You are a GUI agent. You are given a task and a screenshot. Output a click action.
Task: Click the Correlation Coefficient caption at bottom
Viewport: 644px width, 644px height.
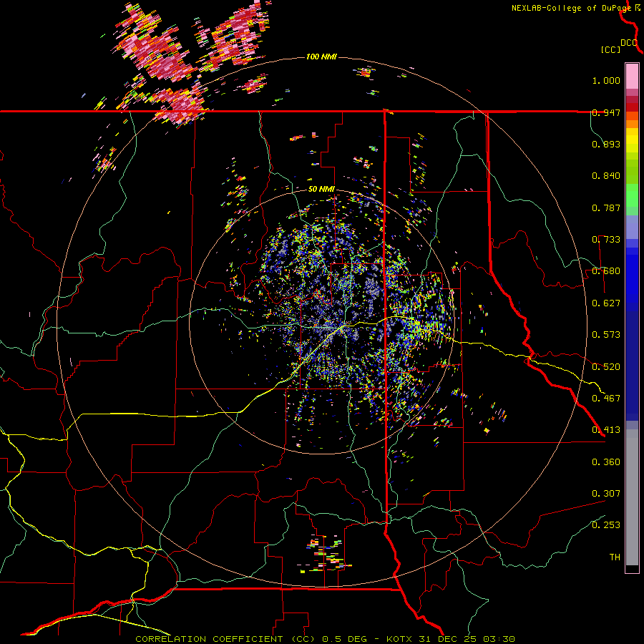tap(325, 639)
